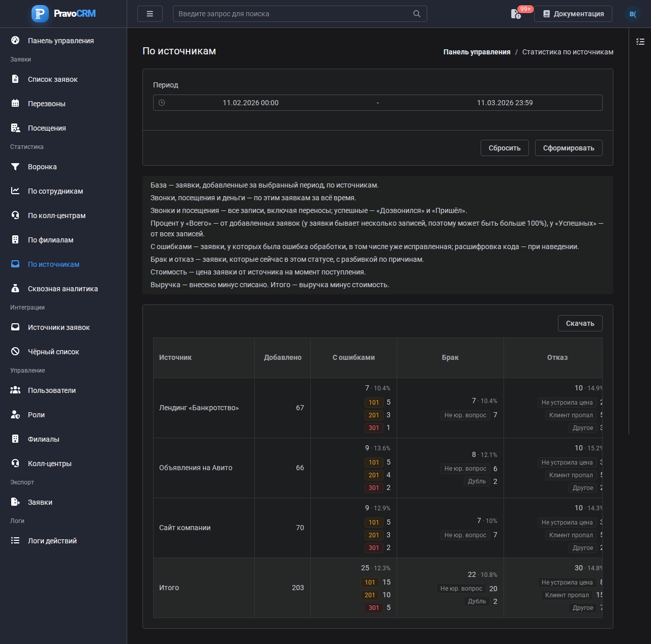
Task: Open the right-side checklist panel icon
Action: (640, 42)
